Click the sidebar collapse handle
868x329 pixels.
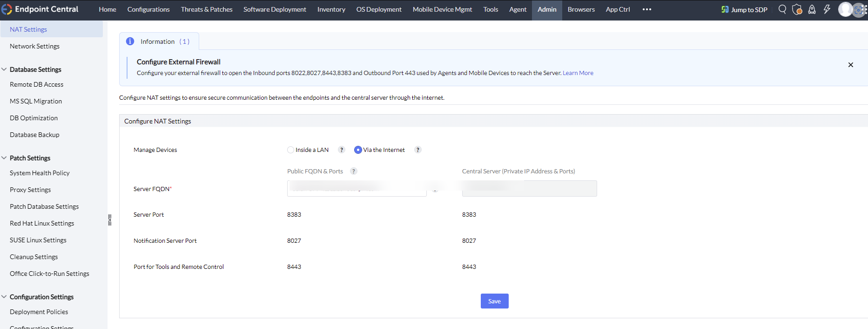click(110, 220)
